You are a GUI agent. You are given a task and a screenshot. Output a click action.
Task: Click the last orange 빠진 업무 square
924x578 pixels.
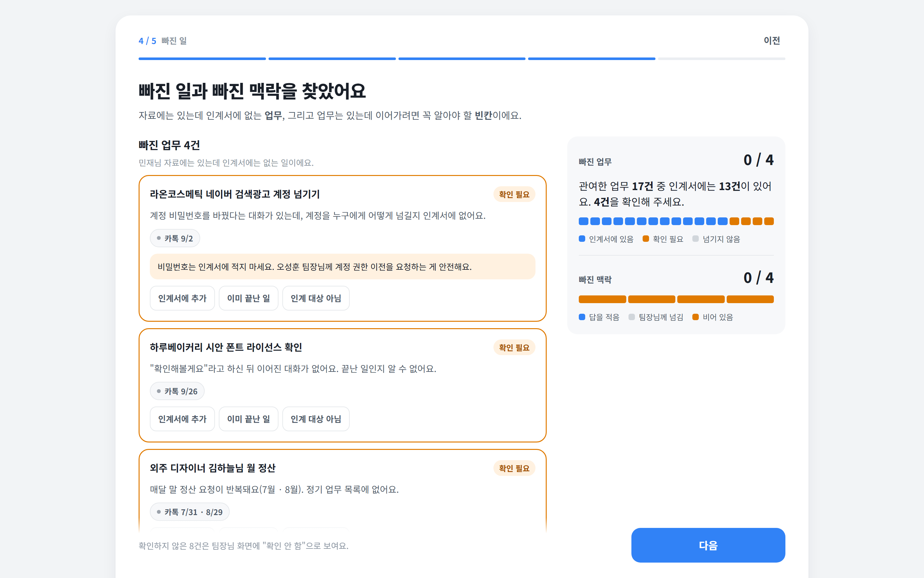click(x=769, y=221)
